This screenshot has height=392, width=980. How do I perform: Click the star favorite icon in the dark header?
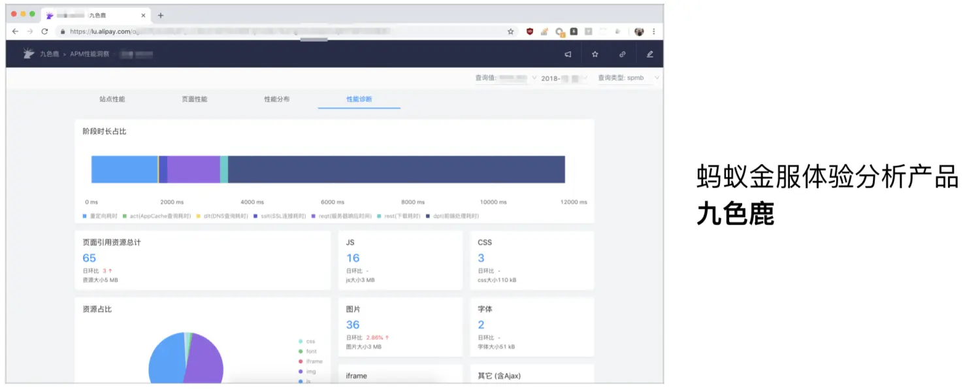point(595,54)
